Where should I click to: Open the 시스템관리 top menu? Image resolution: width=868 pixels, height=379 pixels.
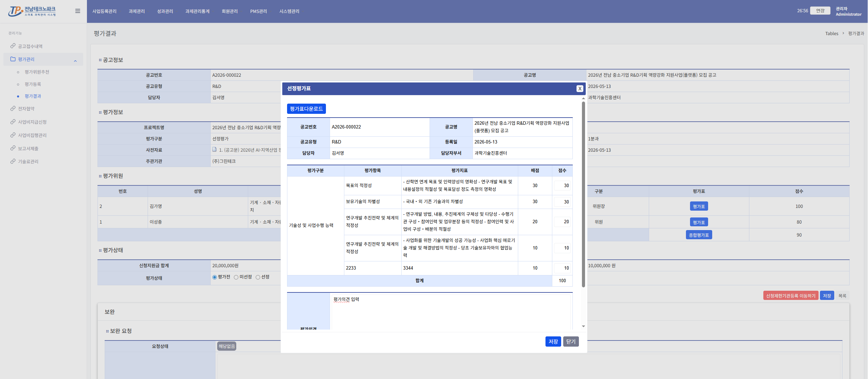pyautogui.click(x=289, y=11)
